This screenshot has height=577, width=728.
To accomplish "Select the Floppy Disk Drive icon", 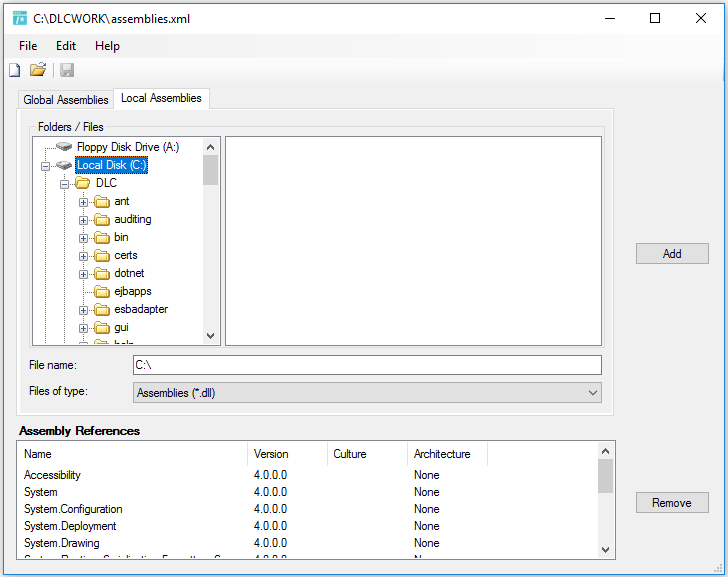I will pyautogui.click(x=64, y=147).
